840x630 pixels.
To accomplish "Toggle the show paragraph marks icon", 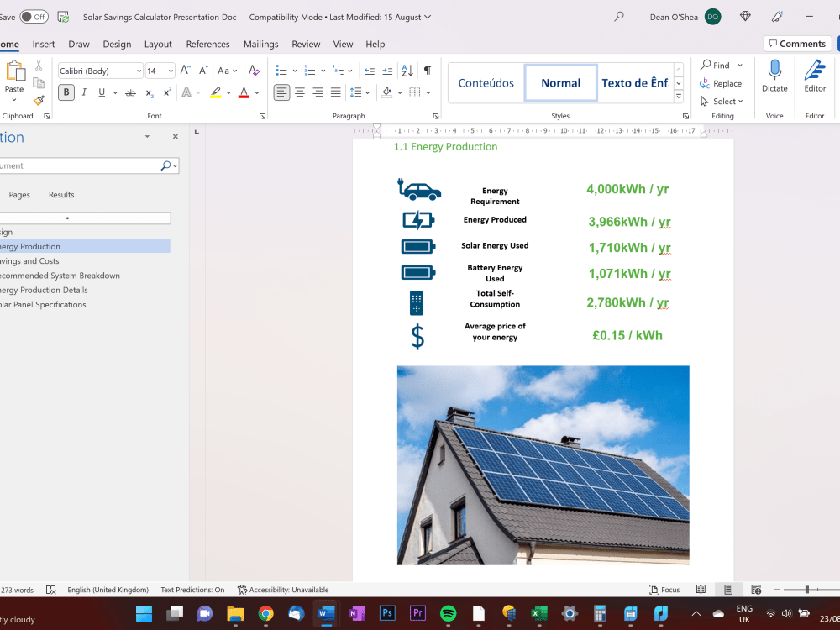I will [429, 71].
